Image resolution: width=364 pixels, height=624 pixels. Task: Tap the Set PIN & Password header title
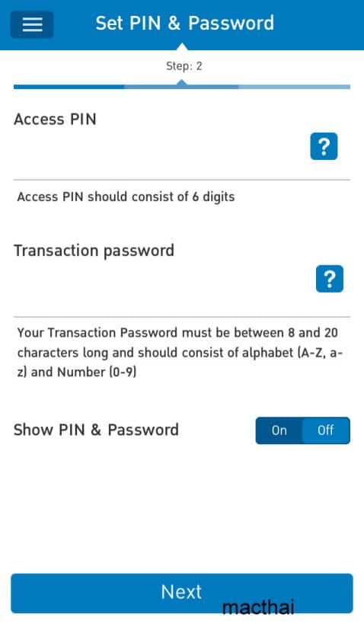184,23
